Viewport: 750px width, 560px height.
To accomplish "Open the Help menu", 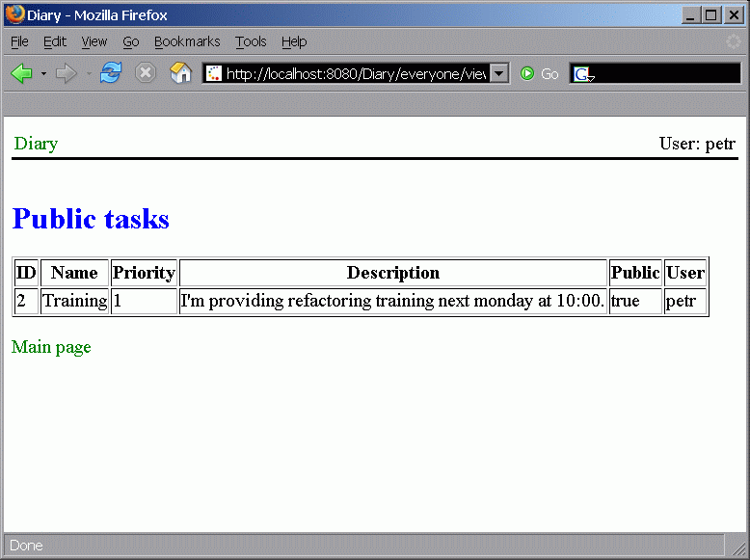I will (294, 41).
